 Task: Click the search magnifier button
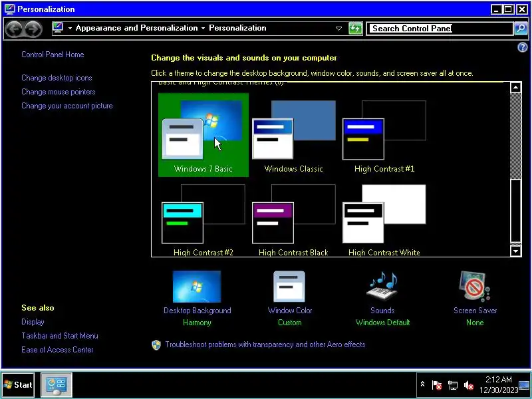click(521, 29)
